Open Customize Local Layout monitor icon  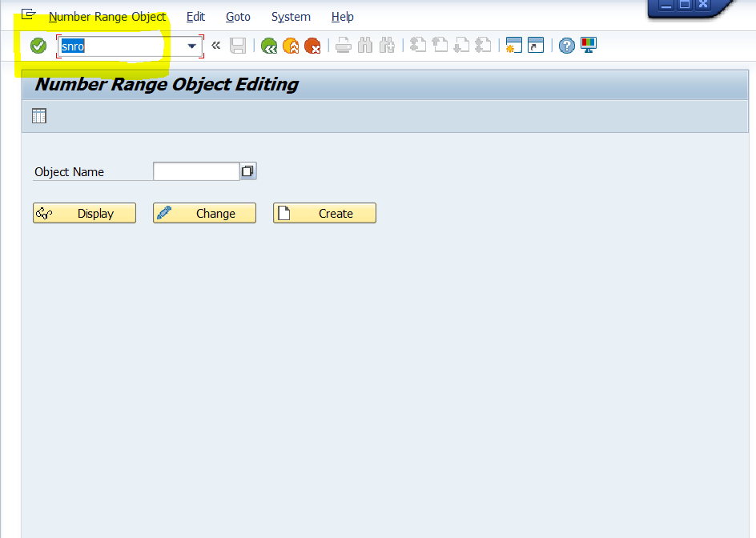pos(588,46)
